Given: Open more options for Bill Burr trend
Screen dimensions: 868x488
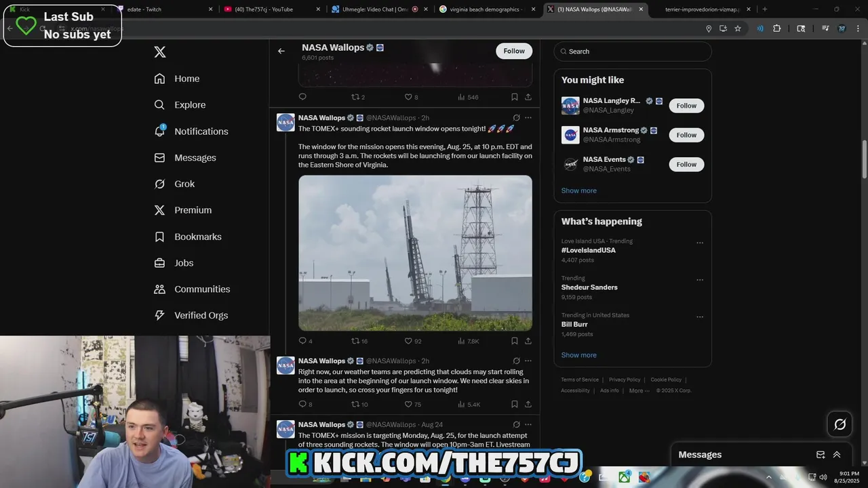Looking at the screenshot, I should (700, 317).
